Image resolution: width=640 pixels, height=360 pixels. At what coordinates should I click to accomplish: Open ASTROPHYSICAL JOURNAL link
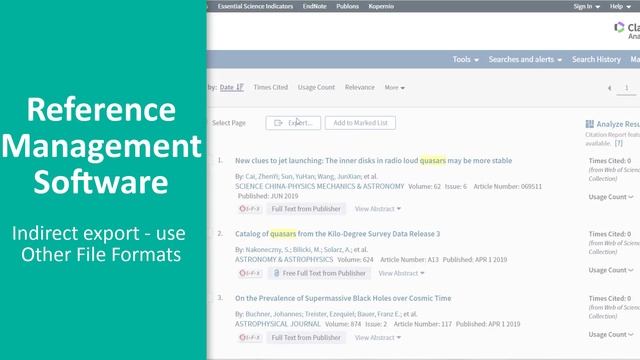(278, 324)
